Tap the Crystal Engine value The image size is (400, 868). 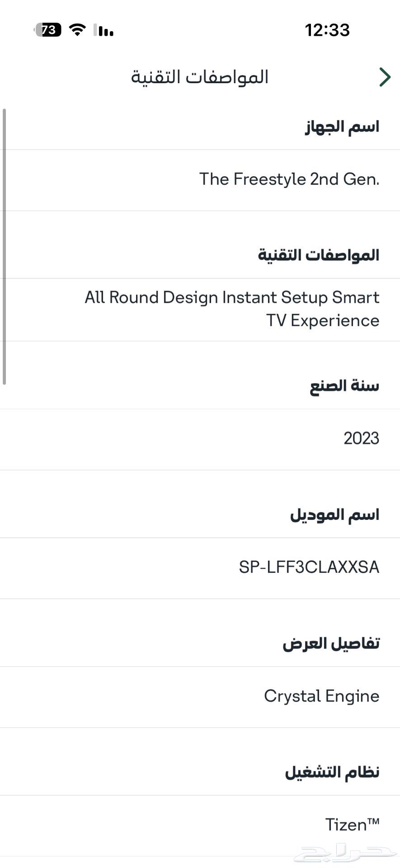[x=321, y=696]
